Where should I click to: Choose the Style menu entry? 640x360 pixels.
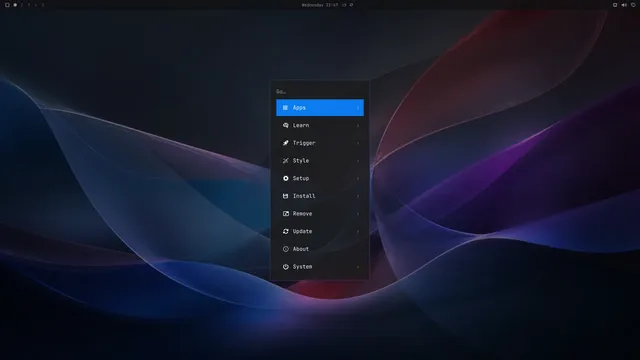320,160
